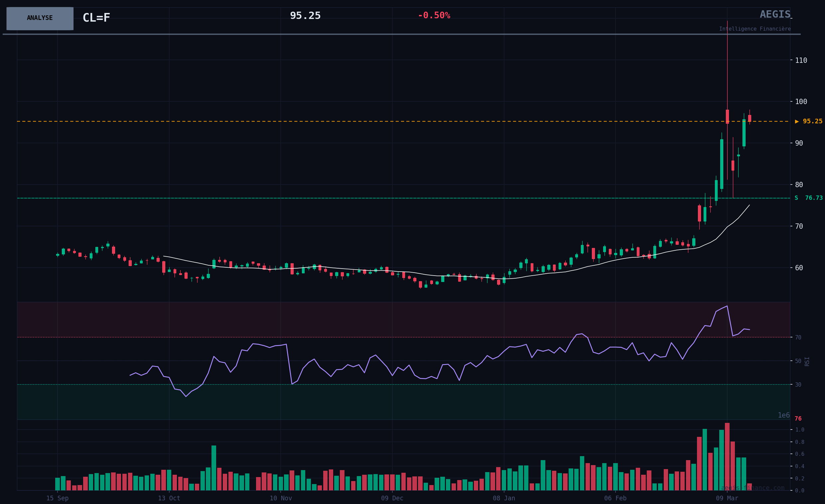The width and height of the screenshot is (825, 504).
Task: Select the 08 Jan date label
Action: [504, 498]
